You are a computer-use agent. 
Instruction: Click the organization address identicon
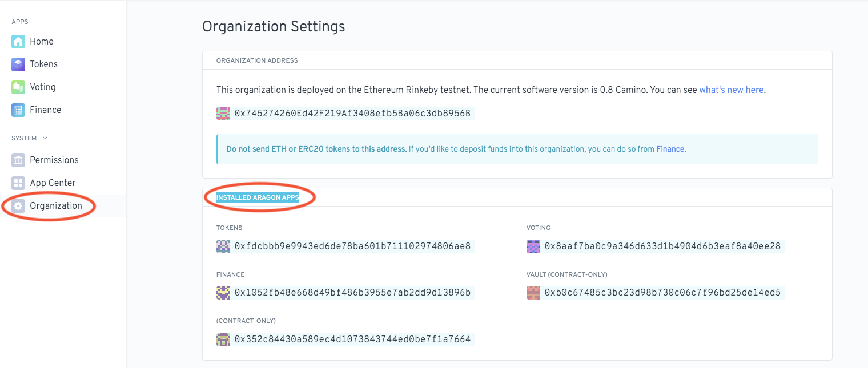coord(223,114)
